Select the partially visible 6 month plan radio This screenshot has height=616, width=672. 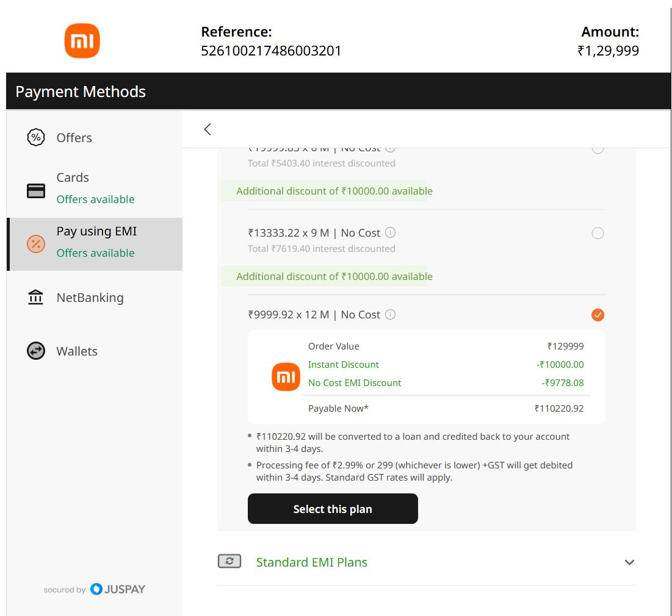[598, 149]
